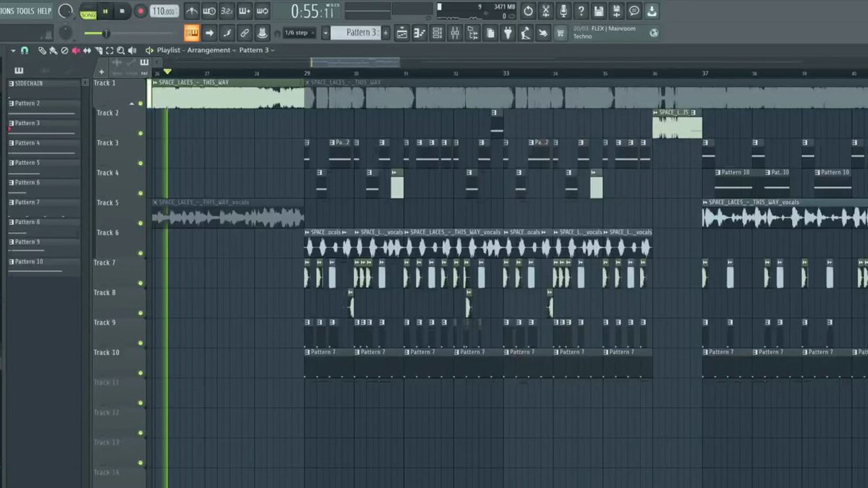This screenshot has height=488, width=868.
Task: Stop playback with the stop button
Action: (x=122, y=11)
